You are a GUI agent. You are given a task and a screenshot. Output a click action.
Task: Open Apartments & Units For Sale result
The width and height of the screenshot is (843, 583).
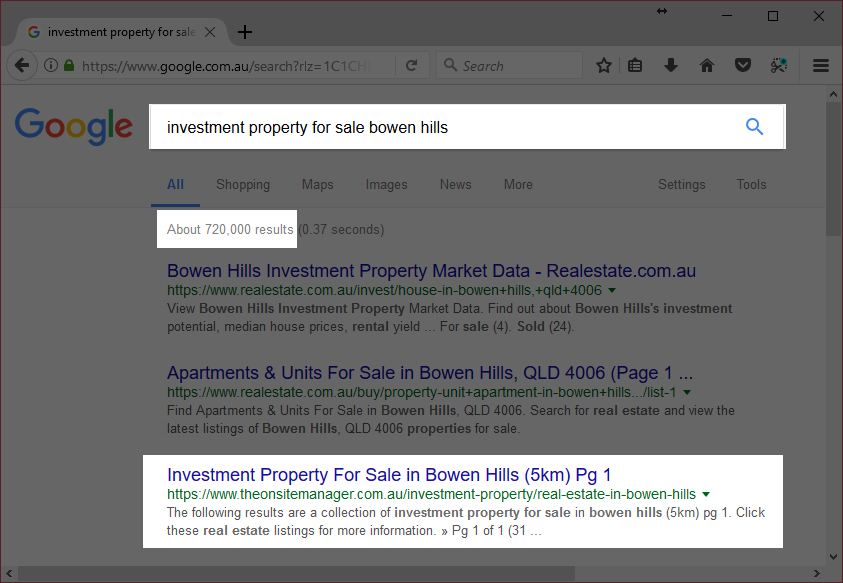tap(430, 373)
